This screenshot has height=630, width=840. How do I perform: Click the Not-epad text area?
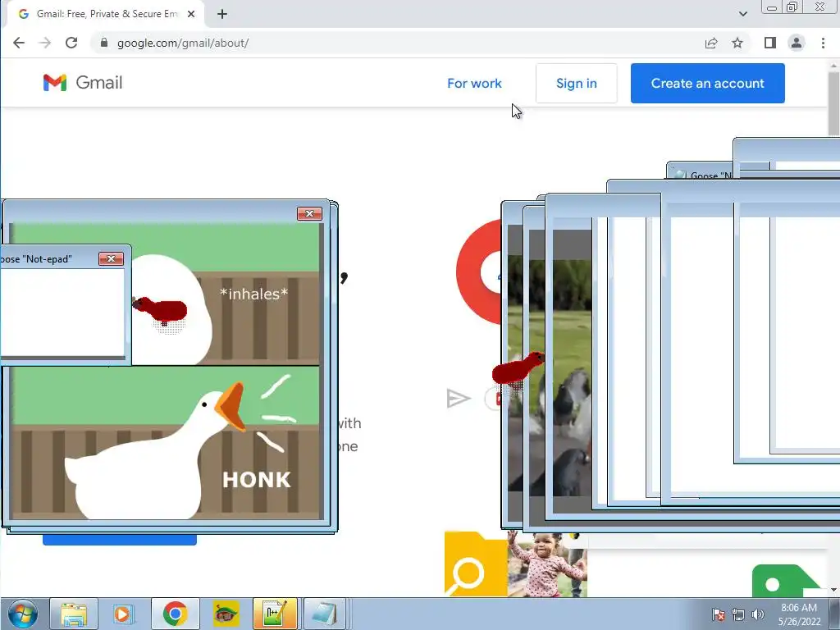coord(62,313)
